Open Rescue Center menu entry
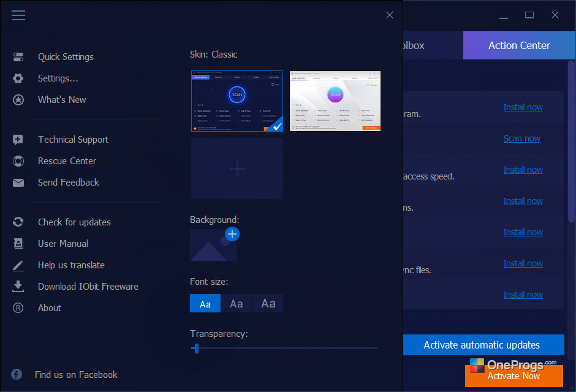 pos(67,160)
